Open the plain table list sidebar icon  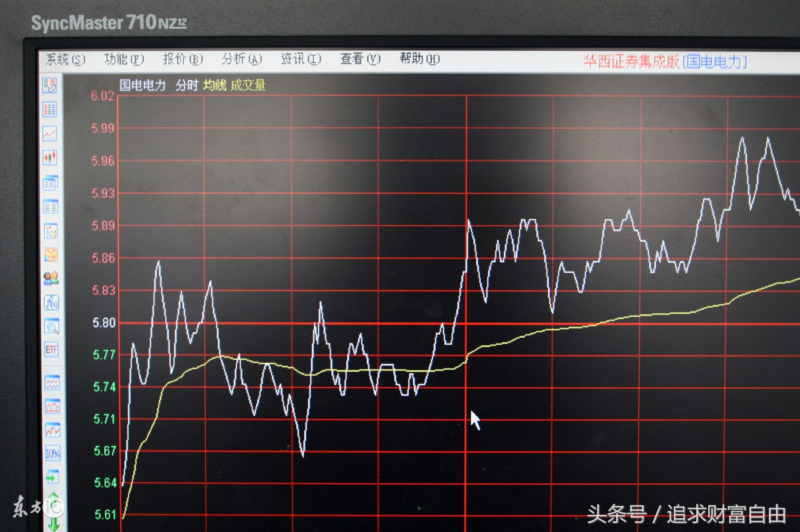(51, 207)
